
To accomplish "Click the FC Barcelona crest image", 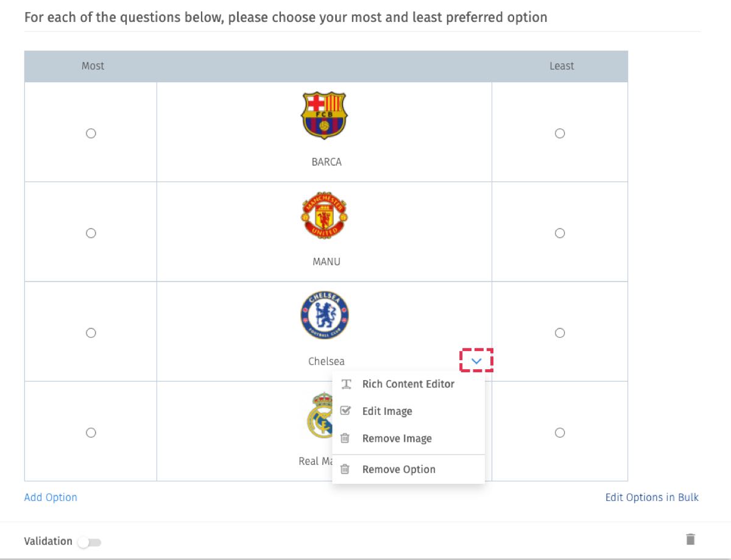I will [x=325, y=116].
